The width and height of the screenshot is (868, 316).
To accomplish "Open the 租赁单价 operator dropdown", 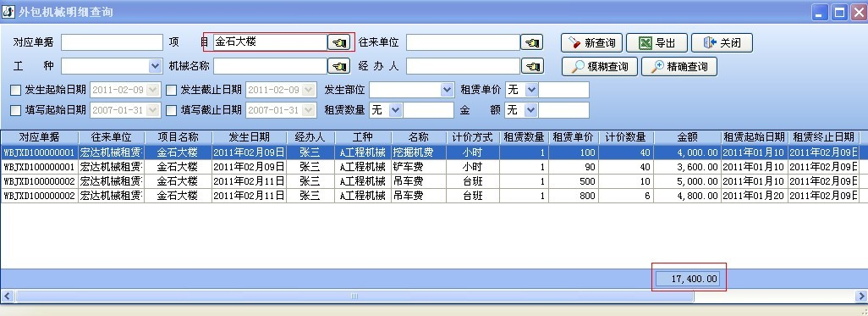I will tap(531, 90).
